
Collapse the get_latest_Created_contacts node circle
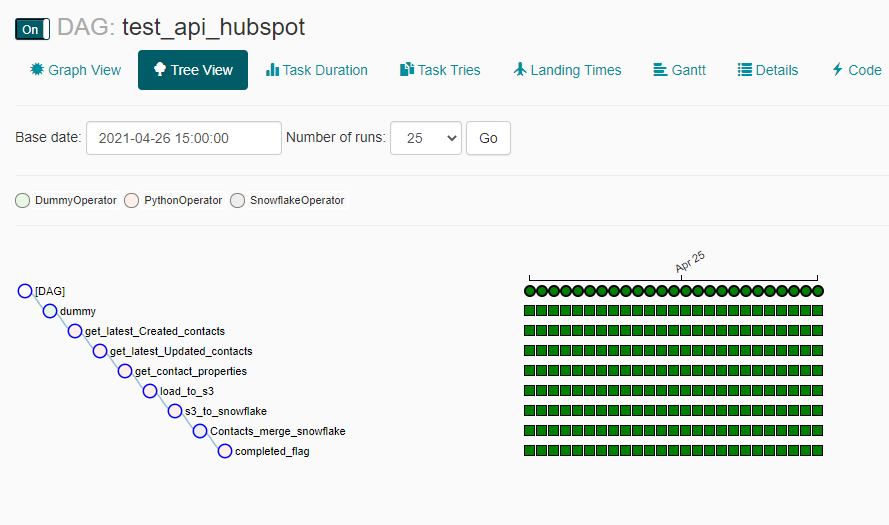pos(75,331)
